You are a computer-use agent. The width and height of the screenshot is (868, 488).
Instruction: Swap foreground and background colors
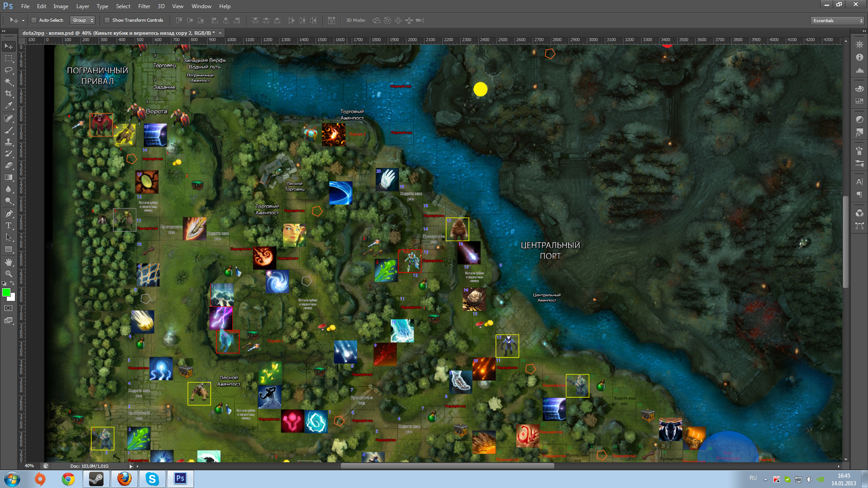[x=13, y=283]
